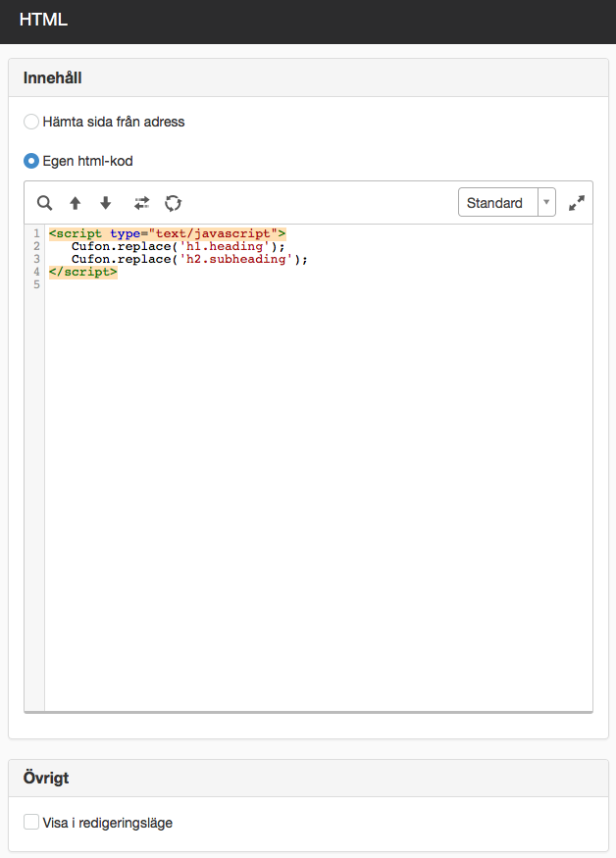616x858 pixels.
Task: Select the Egen html-kod radio button
Action: click(31, 161)
